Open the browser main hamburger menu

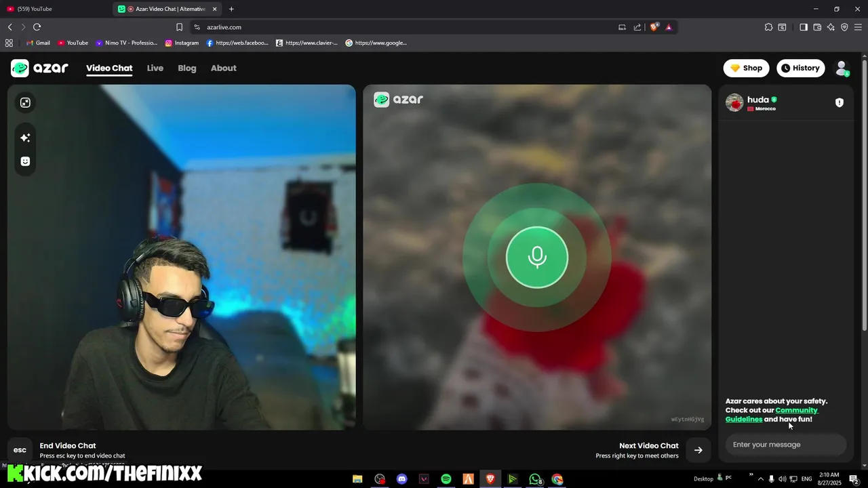click(858, 27)
